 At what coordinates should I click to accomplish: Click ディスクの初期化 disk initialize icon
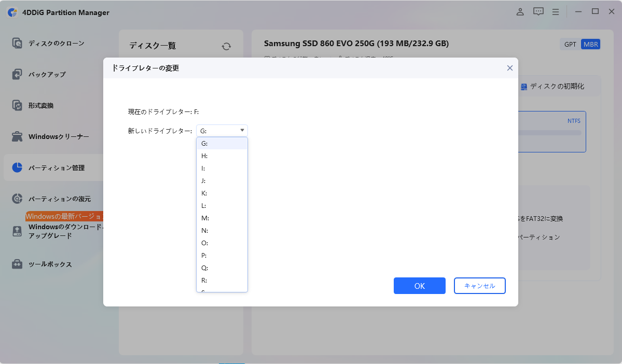tap(524, 87)
